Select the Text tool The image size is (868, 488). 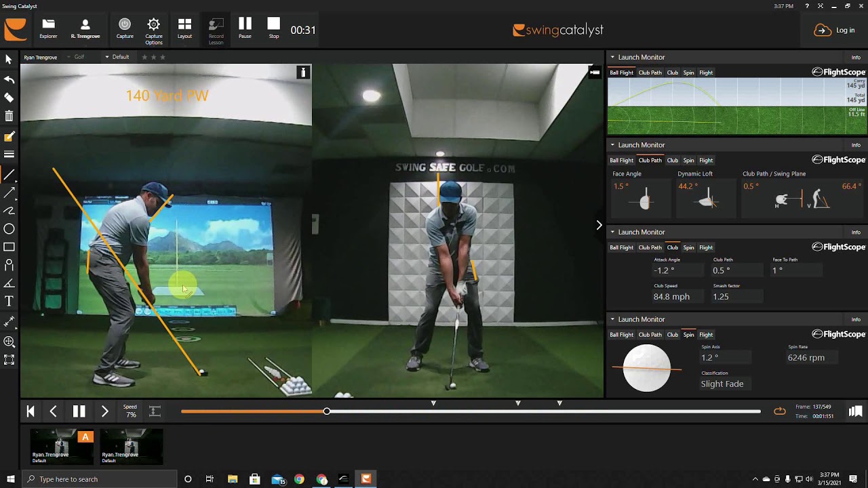(9, 301)
